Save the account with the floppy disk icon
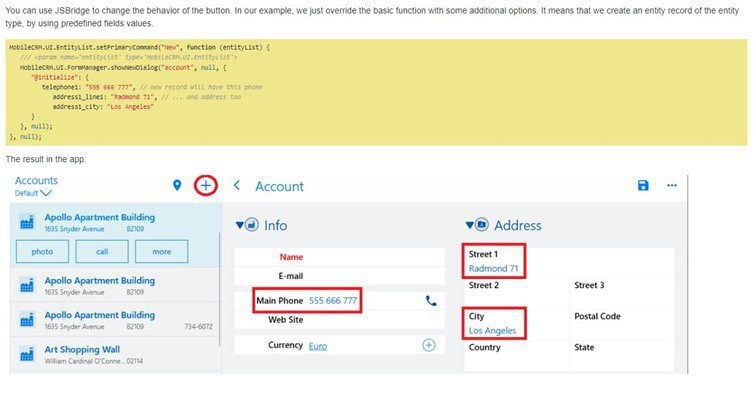The image size is (756, 402). tap(643, 186)
